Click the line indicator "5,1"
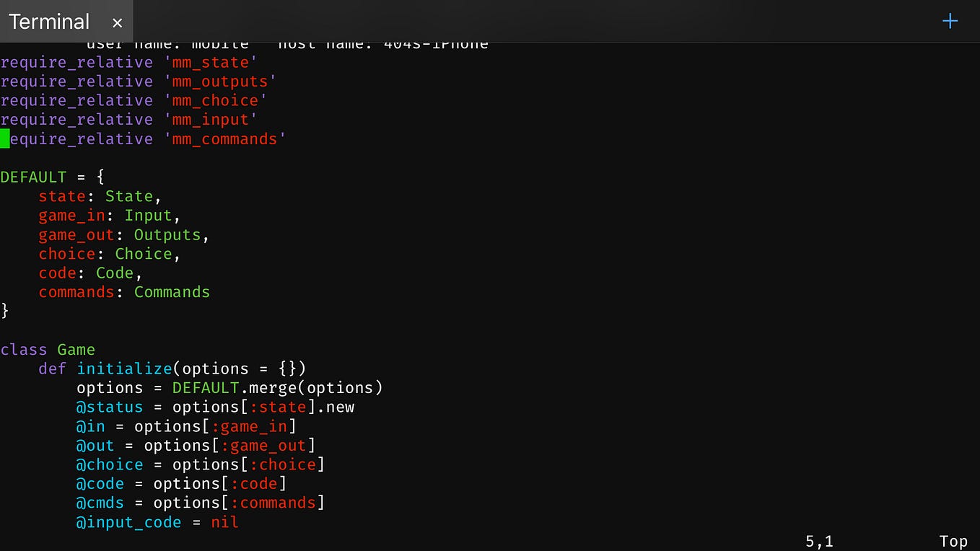Image resolution: width=980 pixels, height=551 pixels. pyautogui.click(x=819, y=540)
